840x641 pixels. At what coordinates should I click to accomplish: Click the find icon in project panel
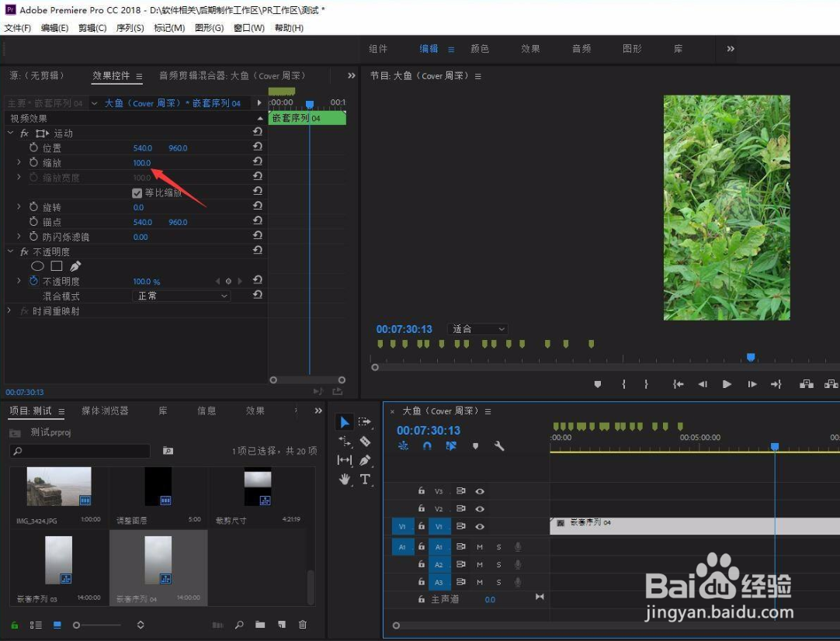click(x=239, y=625)
